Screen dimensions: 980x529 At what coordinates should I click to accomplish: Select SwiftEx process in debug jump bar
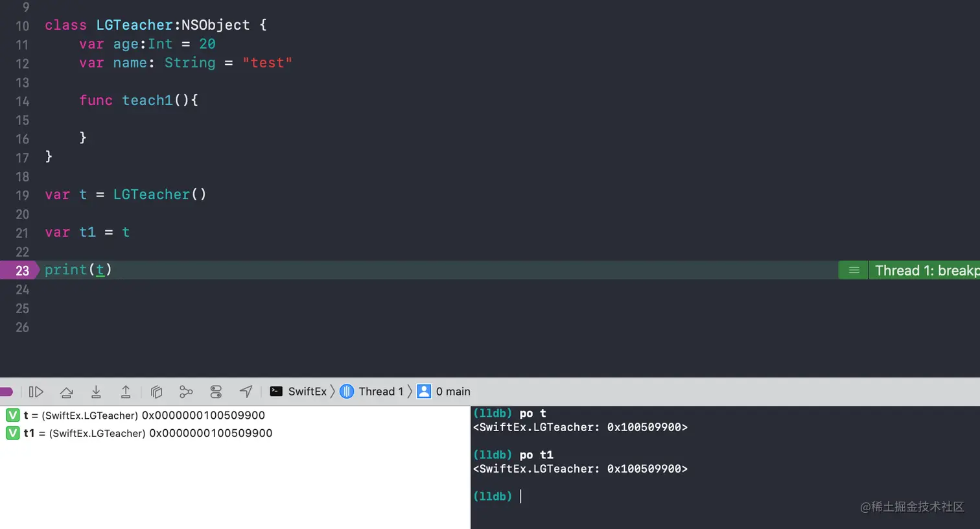(x=298, y=392)
